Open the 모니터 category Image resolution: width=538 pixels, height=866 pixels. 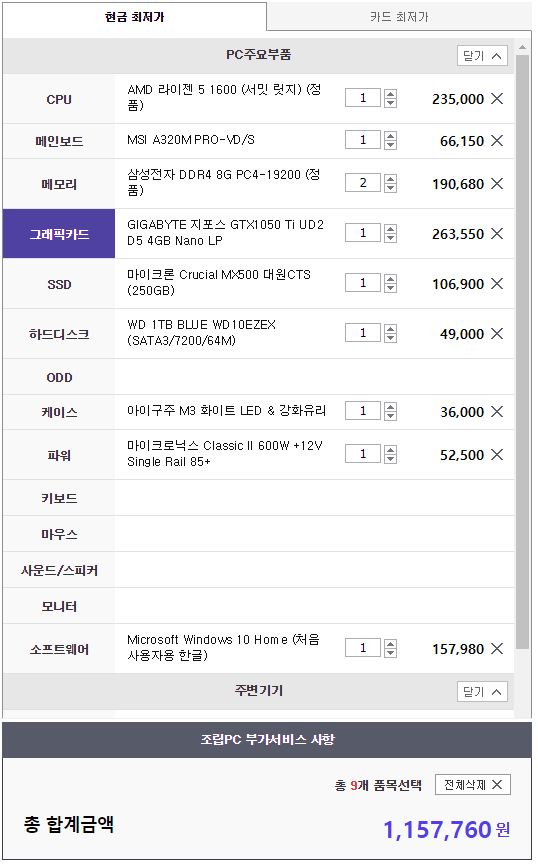click(x=59, y=606)
